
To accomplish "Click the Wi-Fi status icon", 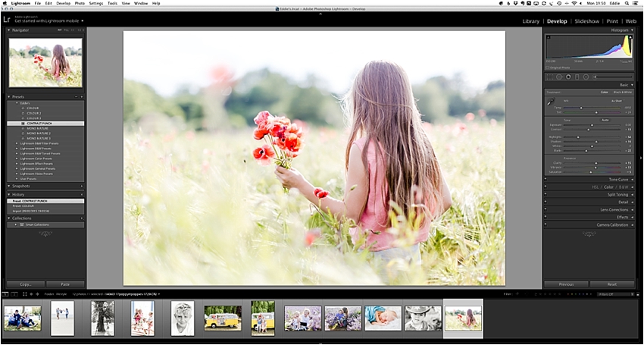I will (574, 3).
